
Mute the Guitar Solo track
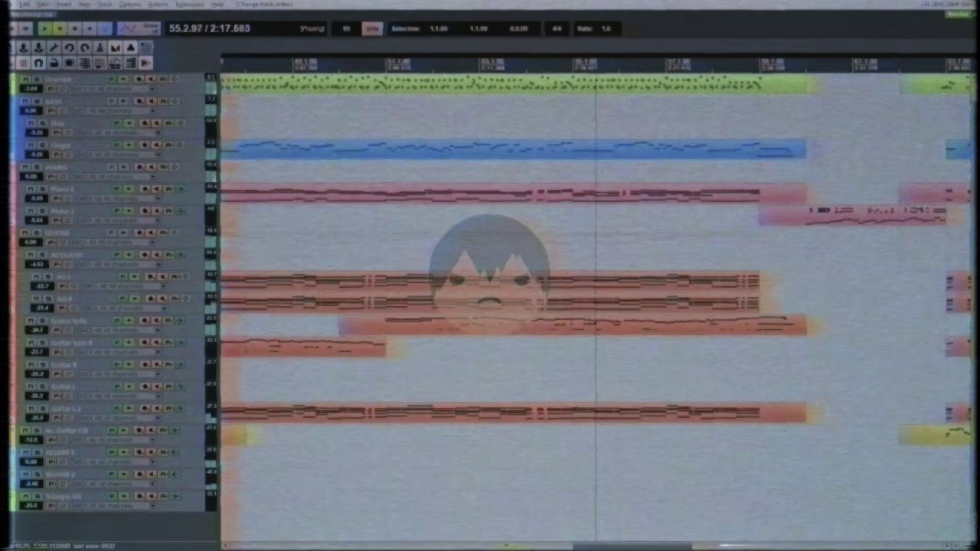(31, 321)
